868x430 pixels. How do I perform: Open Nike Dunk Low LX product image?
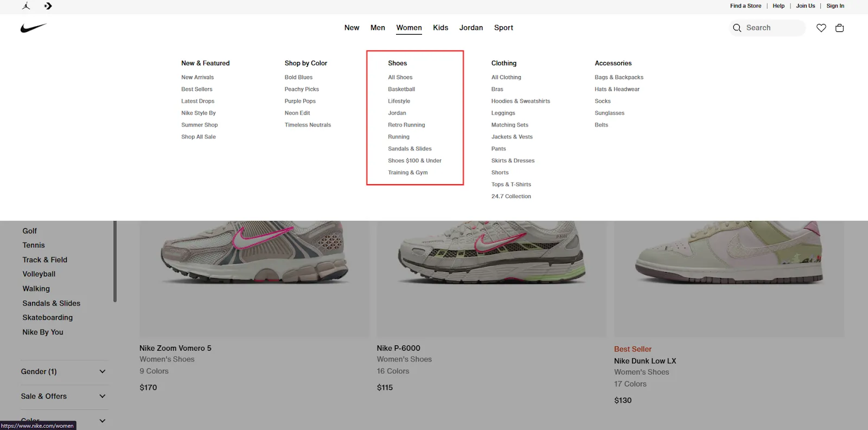pos(729,279)
